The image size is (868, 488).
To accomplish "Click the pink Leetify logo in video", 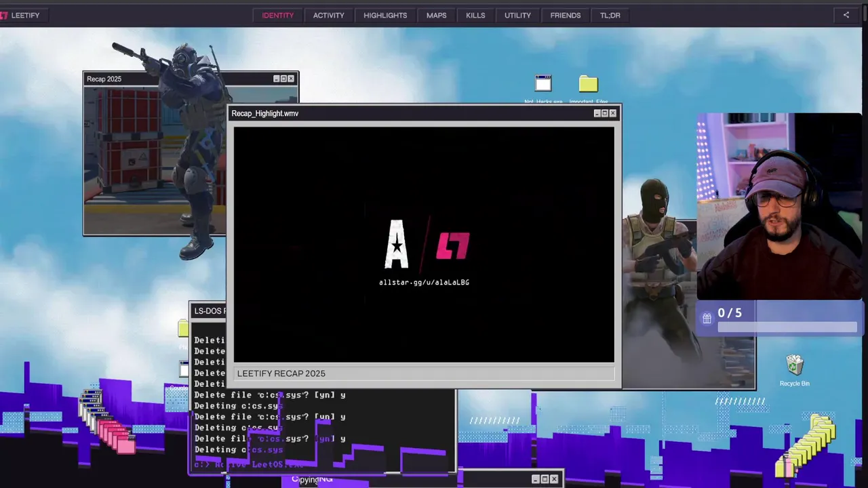I will click(452, 245).
